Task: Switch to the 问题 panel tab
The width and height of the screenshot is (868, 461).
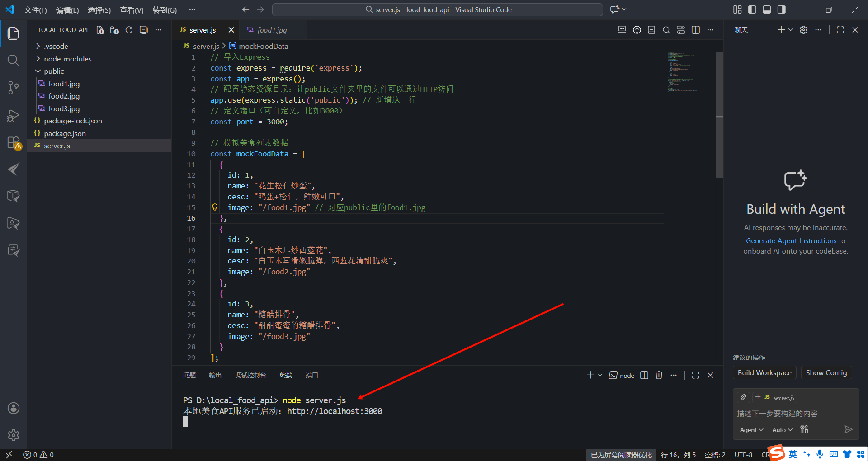Action: [189, 375]
